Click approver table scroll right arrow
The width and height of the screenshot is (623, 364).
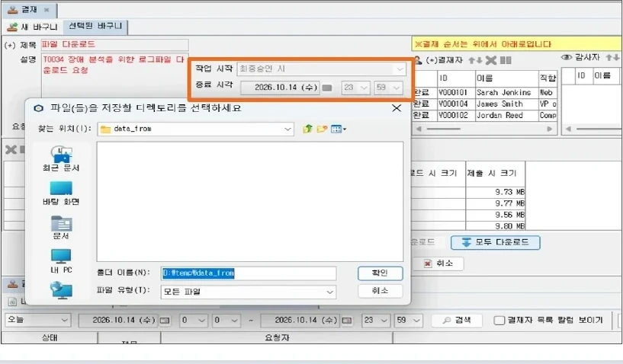(x=550, y=129)
